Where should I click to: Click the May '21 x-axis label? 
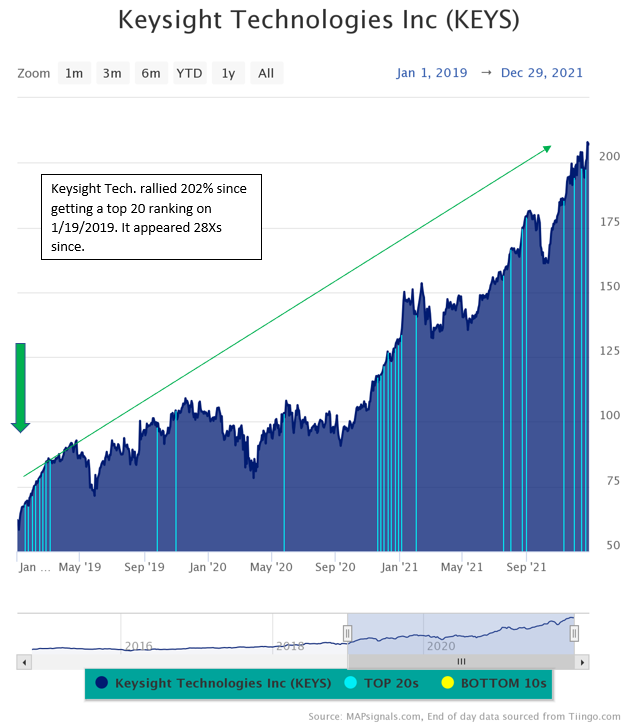pyautogui.click(x=462, y=567)
